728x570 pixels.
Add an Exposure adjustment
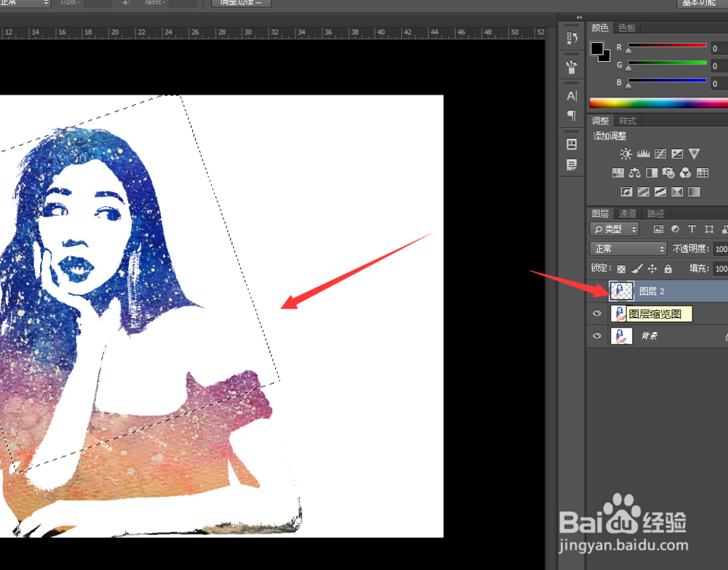(677, 154)
